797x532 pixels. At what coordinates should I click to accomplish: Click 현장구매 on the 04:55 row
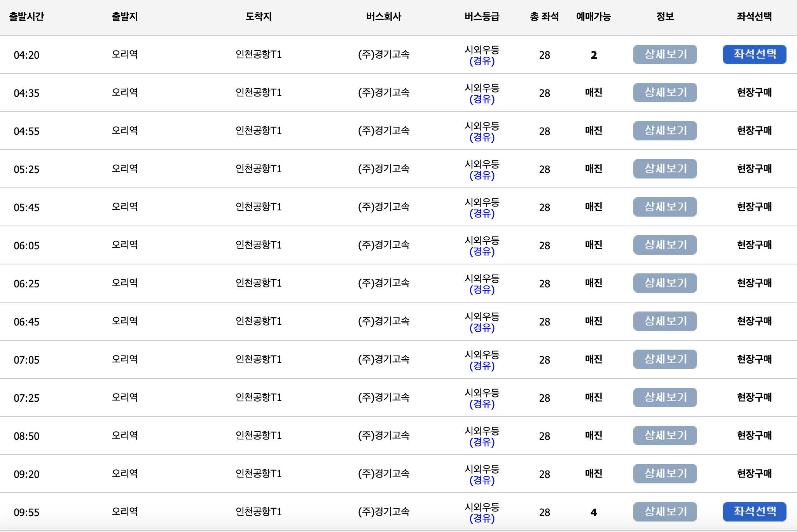[x=753, y=131]
